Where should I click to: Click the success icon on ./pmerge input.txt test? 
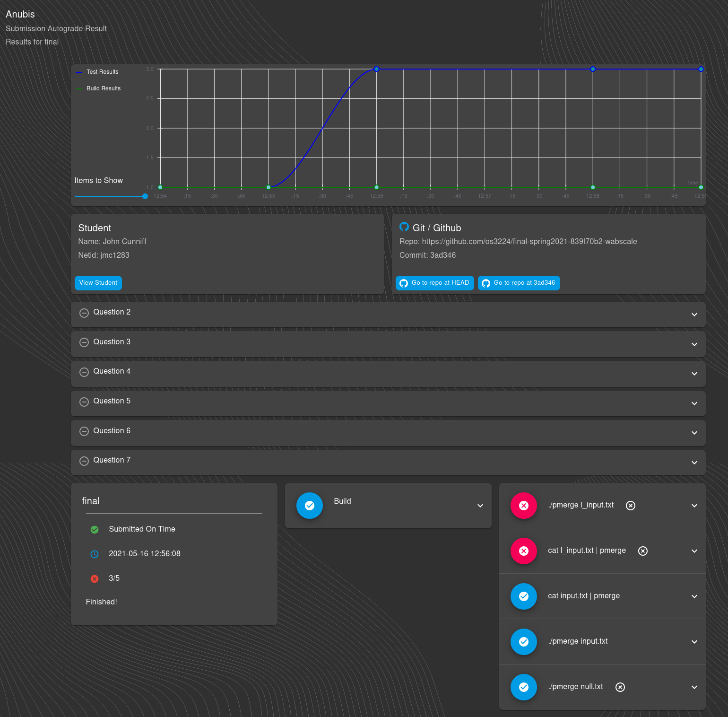pyautogui.click(x=523, y=642)
